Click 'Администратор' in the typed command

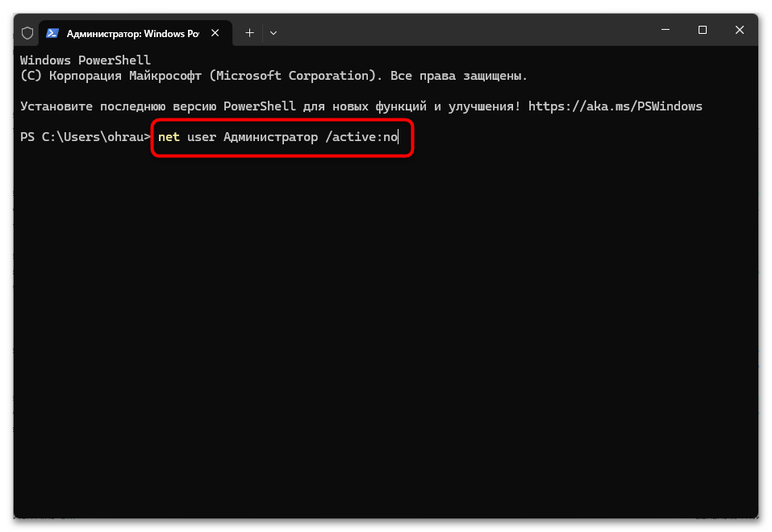[x=271, y=137]
